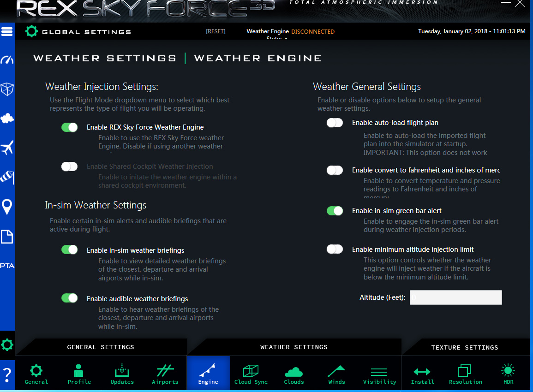Enable minimum altitude injection limit
The width and height of the screenshot is (533, 392).
point(335,249)
